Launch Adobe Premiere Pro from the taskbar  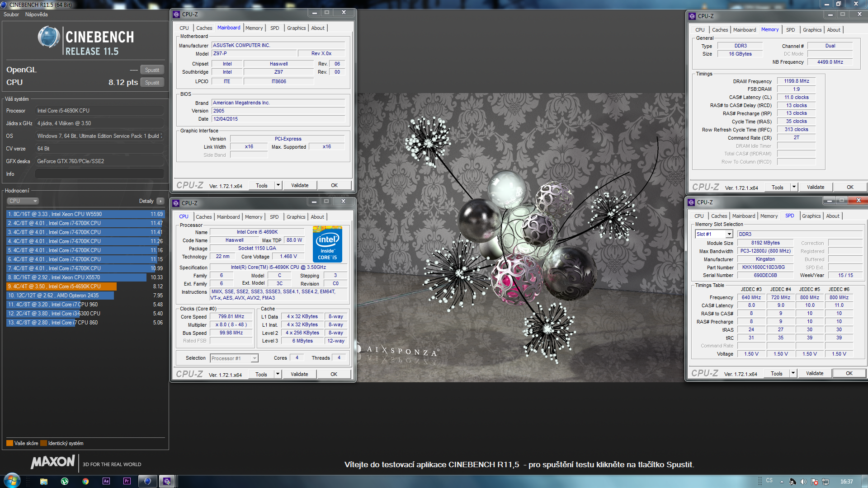point(127,481)
